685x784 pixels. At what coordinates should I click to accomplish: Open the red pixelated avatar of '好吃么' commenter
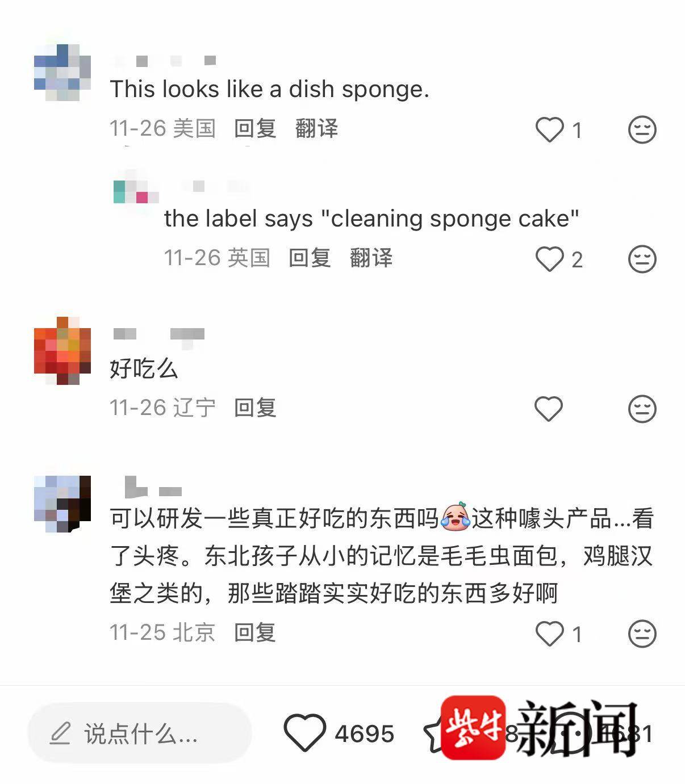(x=62, y=350)
